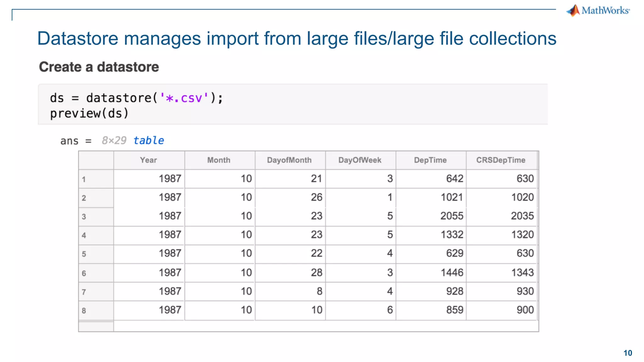The image size is (644, 362).
Task: Select the Month column header
Action: [x=219, y=160]
